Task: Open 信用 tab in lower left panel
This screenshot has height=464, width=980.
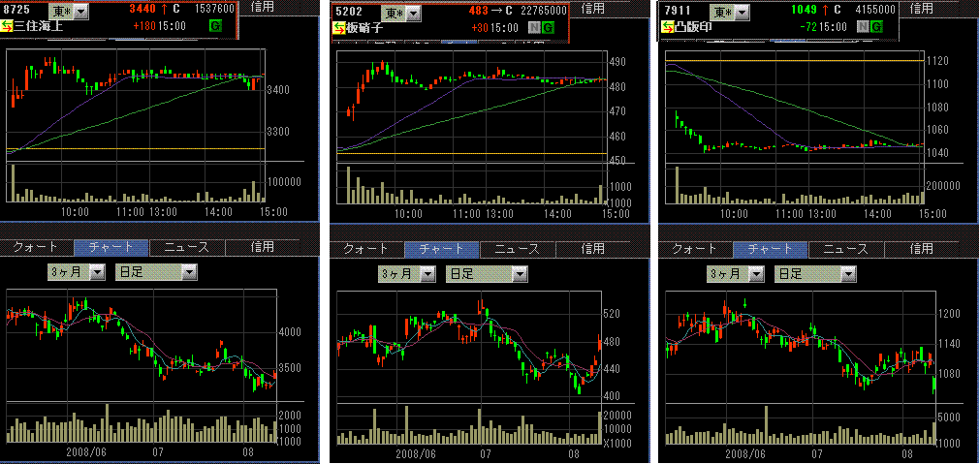Action: coord(262,247)
